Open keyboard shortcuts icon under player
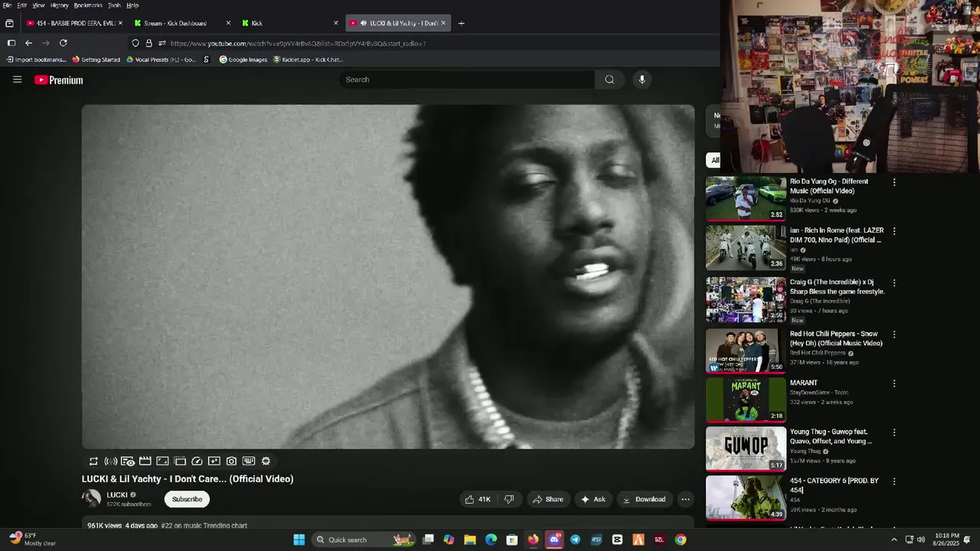 249,461
